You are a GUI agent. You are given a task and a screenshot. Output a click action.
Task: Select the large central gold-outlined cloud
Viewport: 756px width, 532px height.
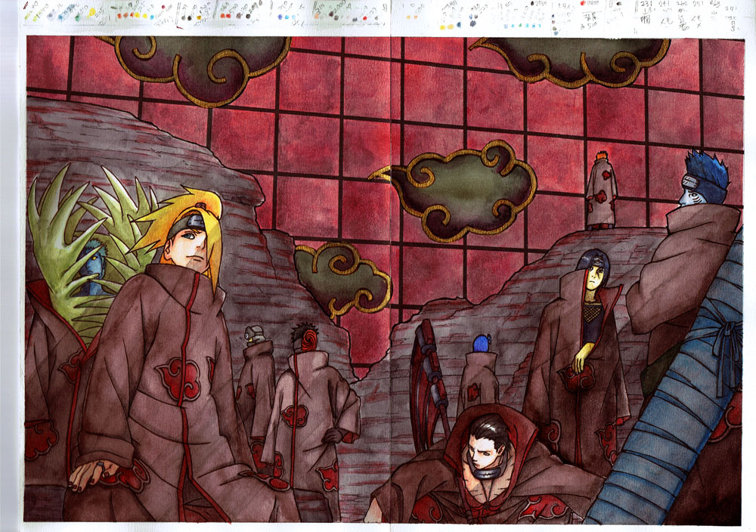[456, 190]
